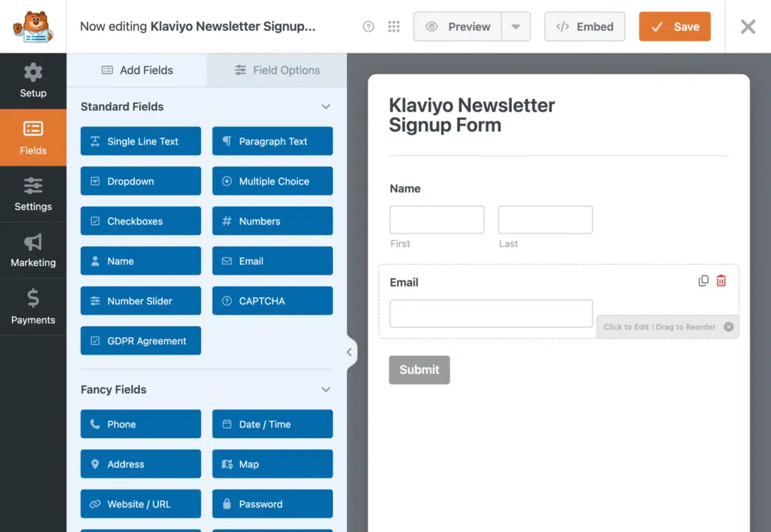Delete the Email field with trash icon
The height and width of the screenshot is (532, 771).
[x=721, y=281]
